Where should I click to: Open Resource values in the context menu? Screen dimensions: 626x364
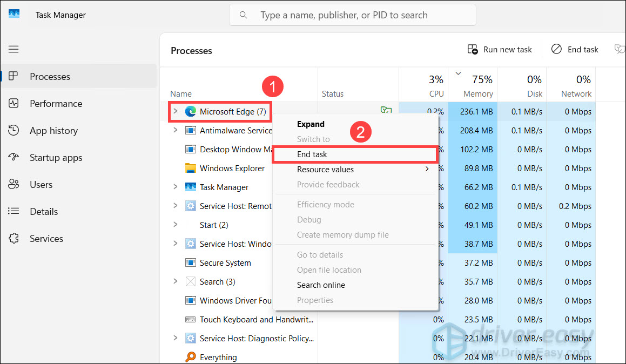coord(355,170)
